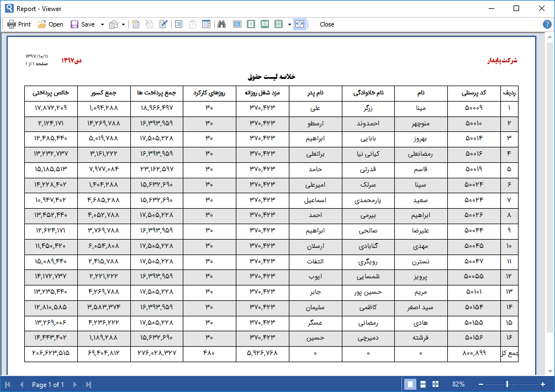Click the send by e-mail envelope icon
The height and width of the screenshot is (392, 555).
(114, 24)
